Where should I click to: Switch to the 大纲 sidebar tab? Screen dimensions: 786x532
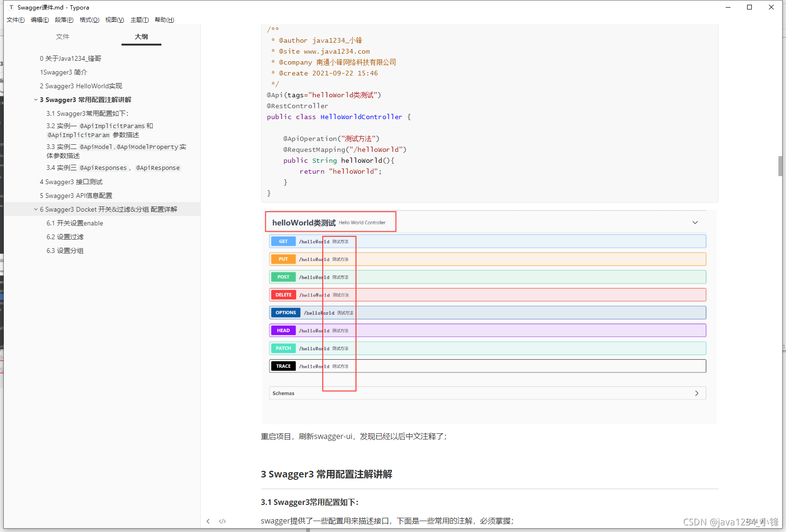pos(141,37)
